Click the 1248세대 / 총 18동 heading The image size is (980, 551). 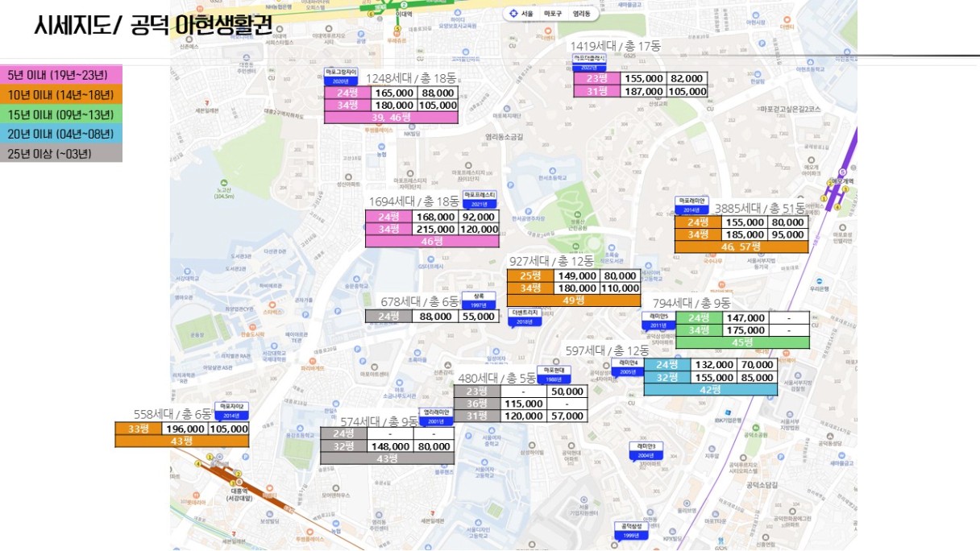tap(412, 78)
